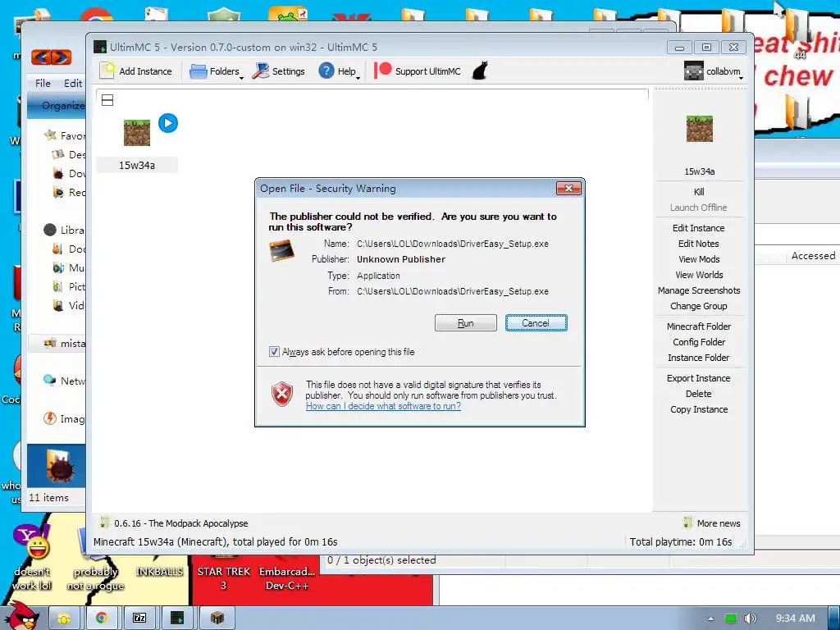
Task: Click Delete in the instance sidebar
Action: (699, 393)
